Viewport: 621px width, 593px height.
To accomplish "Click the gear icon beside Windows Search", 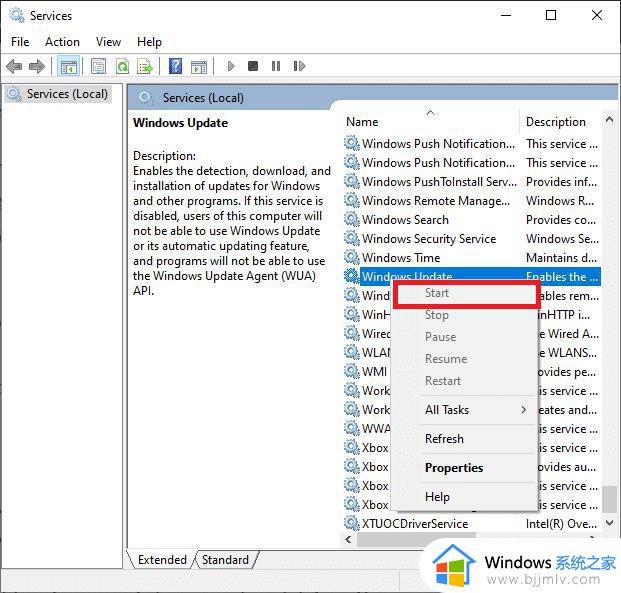I will pyautogui.click(x=351, y=219).
